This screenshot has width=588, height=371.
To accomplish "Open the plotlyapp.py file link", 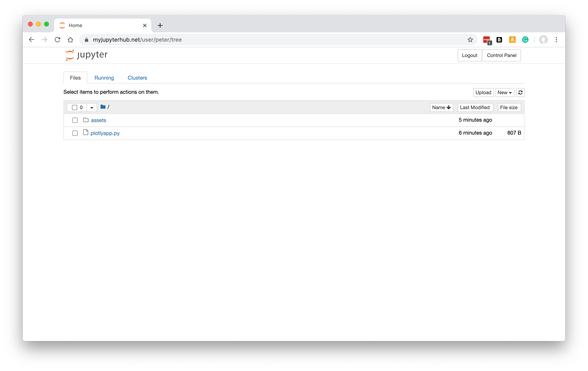I will click(105, 133).
